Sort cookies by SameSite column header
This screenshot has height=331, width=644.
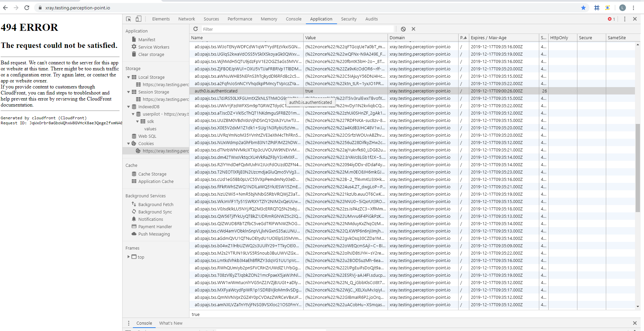[x=621, y=38]
